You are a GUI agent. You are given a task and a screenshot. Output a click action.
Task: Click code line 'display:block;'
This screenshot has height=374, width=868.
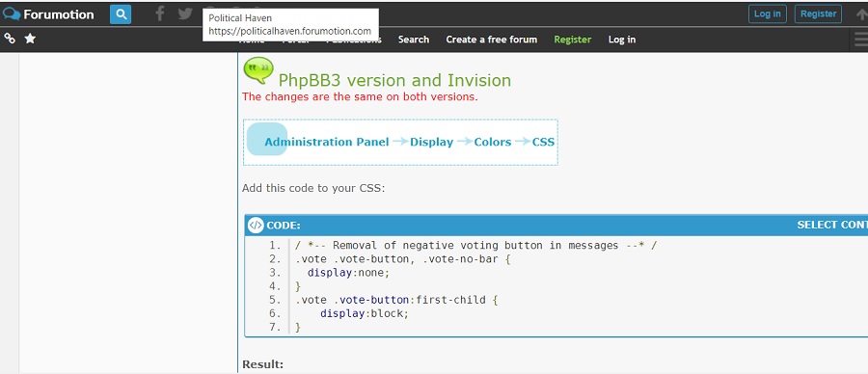click(x=365, y=313)
